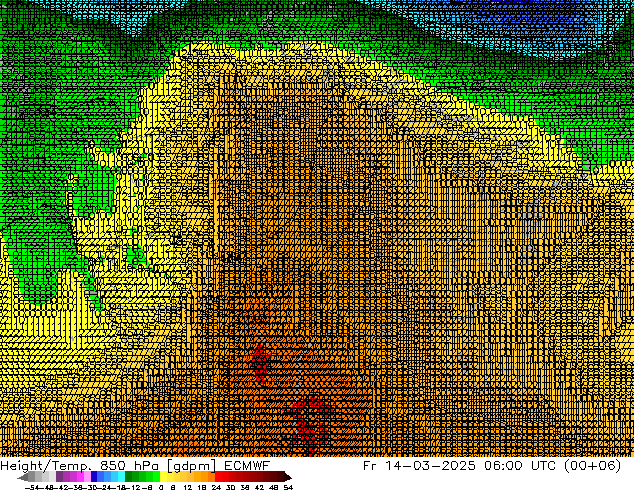The image size is (634, 490).
Task: Click the bright yellow swatch above legend label 0
Action: coord(163,477)
